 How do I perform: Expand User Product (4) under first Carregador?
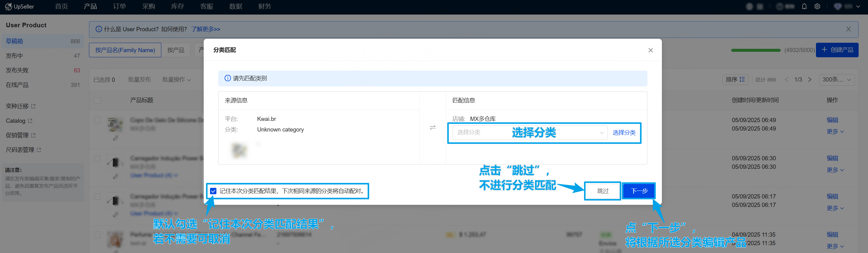pyautogui.click(x=154, y=175)
